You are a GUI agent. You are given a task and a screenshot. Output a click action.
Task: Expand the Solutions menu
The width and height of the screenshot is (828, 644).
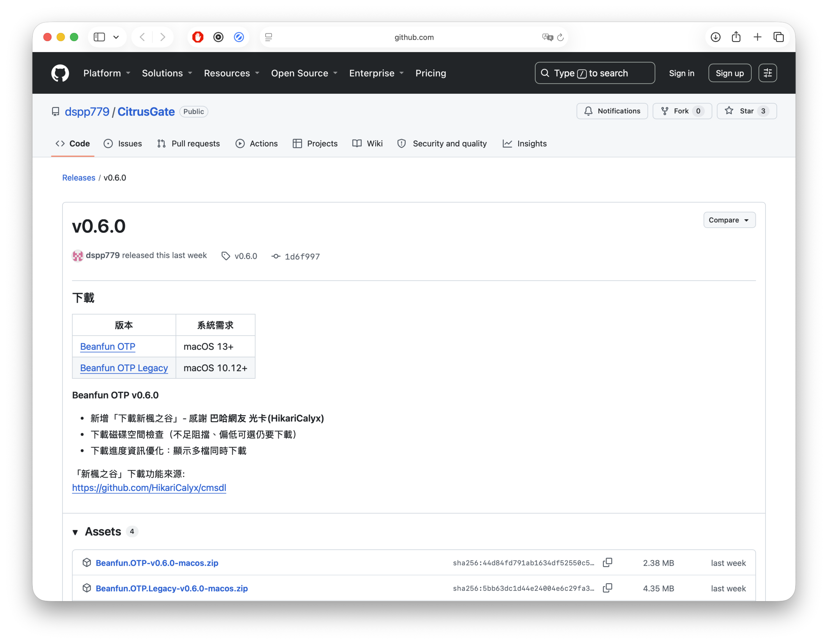(167, 73)
